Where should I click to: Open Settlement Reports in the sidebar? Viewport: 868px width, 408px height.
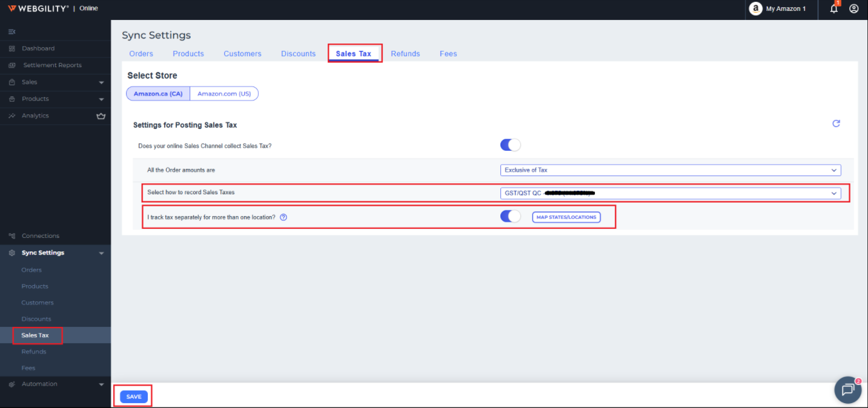pyautogui.click(x=52, y=65)
